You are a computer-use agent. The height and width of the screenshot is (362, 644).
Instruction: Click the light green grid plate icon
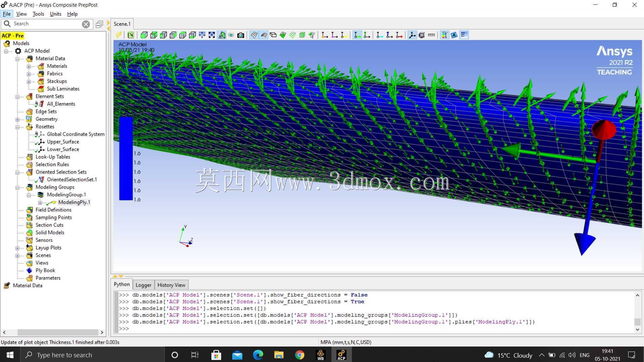(292, 35)
